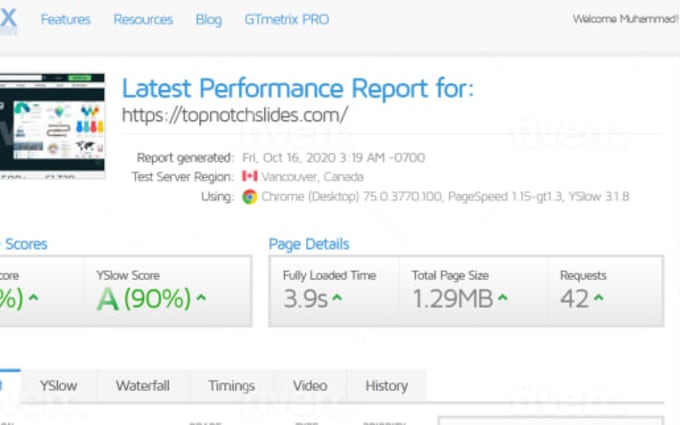
Task: Click the Chrome (Desktop) 75.0.3770.100 version text
Action: click(x=351, y=196)
